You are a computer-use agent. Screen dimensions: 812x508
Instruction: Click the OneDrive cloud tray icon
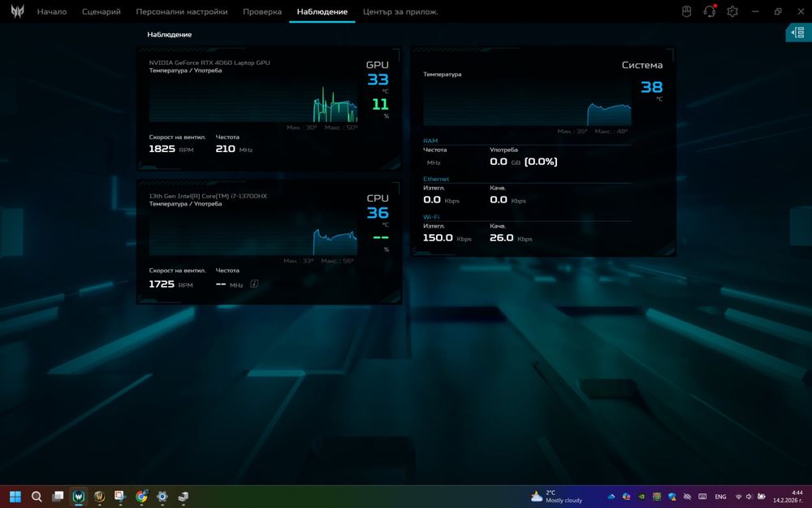[x=611, y=497]
